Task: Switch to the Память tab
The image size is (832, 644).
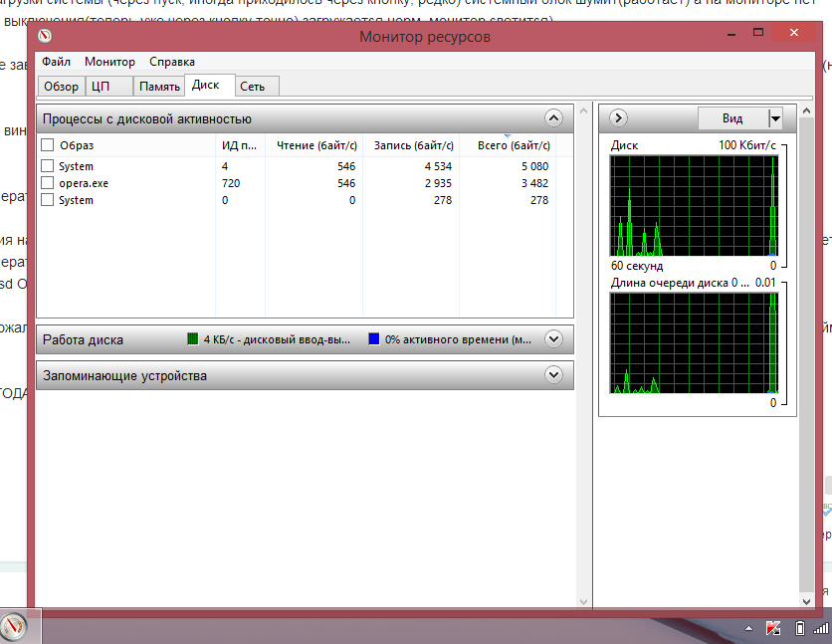Action: pos(158,87)
